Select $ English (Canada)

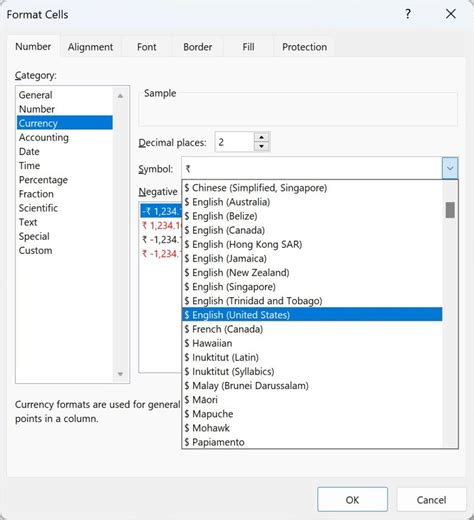coord(312,230)
